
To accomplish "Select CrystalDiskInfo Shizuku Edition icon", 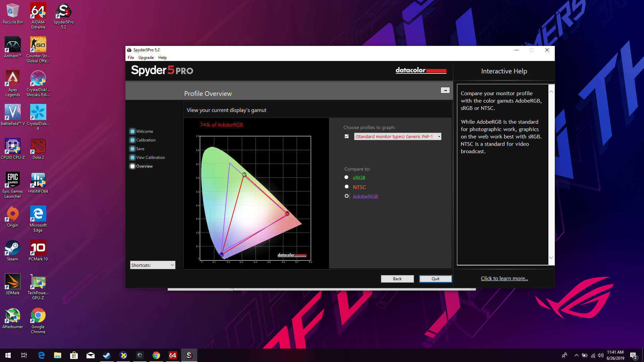I will (x=38, y=83).
